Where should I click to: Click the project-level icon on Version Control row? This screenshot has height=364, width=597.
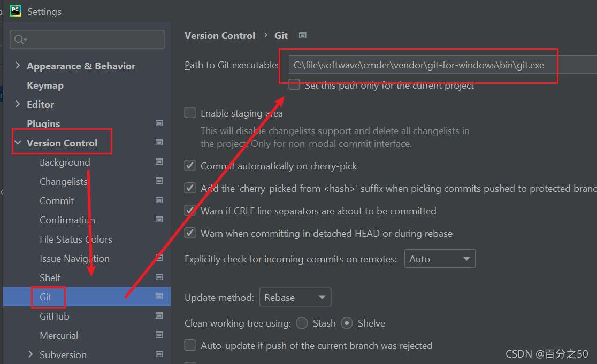159,142
